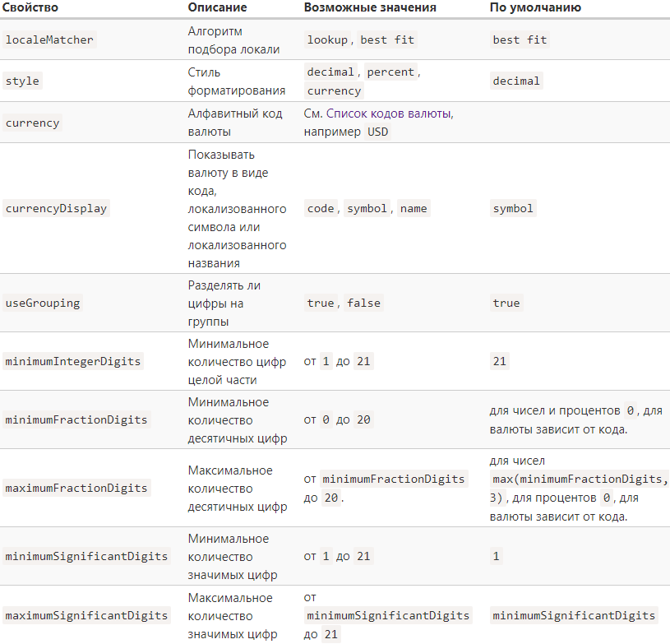The image size is (670, 644).
Task: Click the useGrouping property name
Action: tap(43, 303)
